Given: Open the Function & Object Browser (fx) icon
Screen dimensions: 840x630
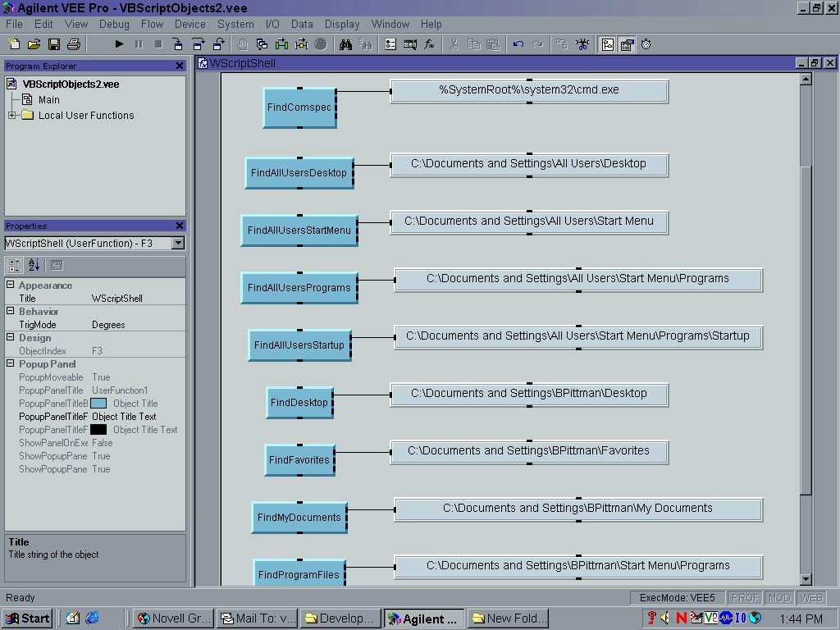Looking at the screenshot, I should (429, 44).
